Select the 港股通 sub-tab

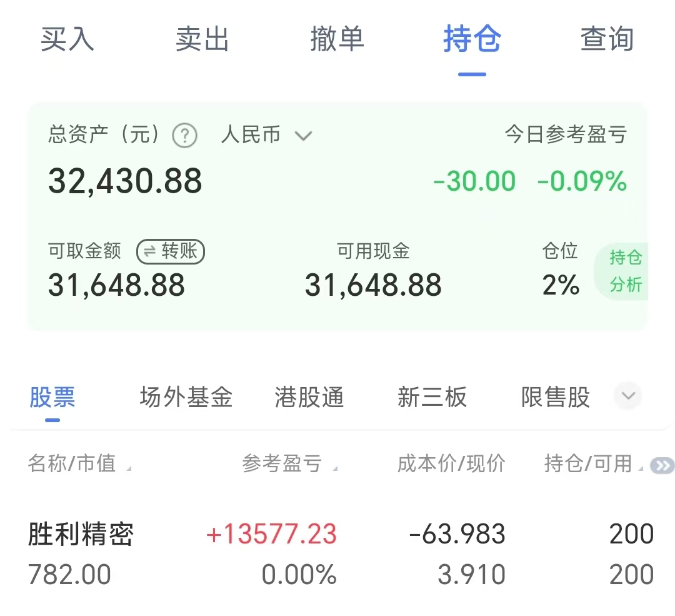309,397
